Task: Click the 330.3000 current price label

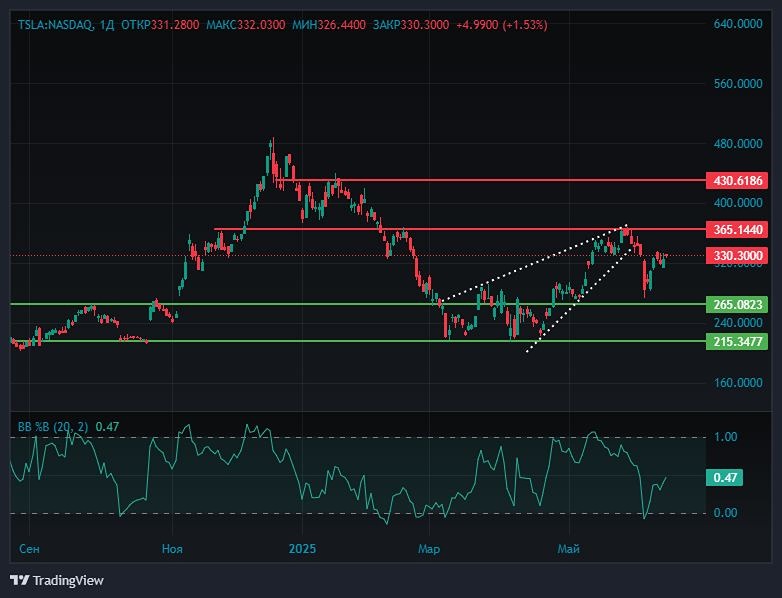Action: coord(739,256)
